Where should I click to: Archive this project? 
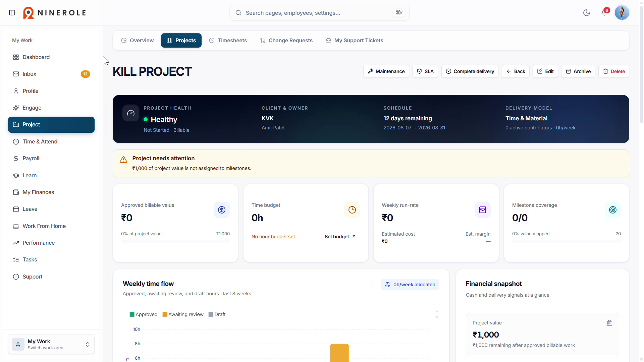pos(578,71)
